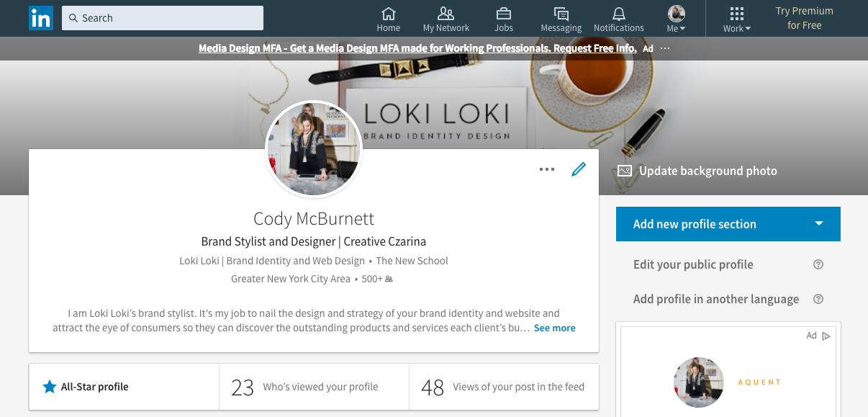Viewport: 868px width, 417px height.
Task: Click the My Network label in navigation
Action: (x=446, y=28)
